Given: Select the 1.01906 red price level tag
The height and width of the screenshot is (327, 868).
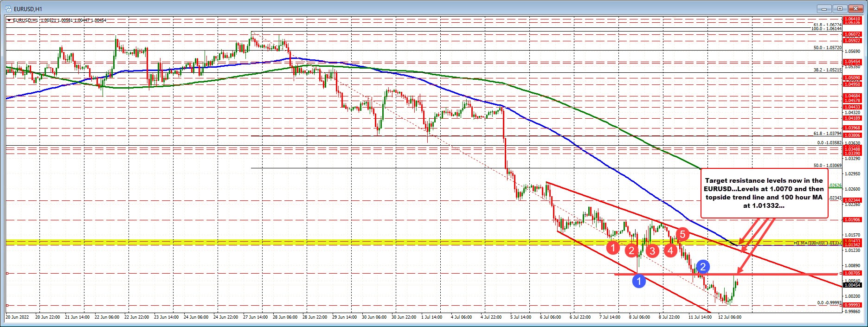Looking at the screenshot, I should 852,220.
